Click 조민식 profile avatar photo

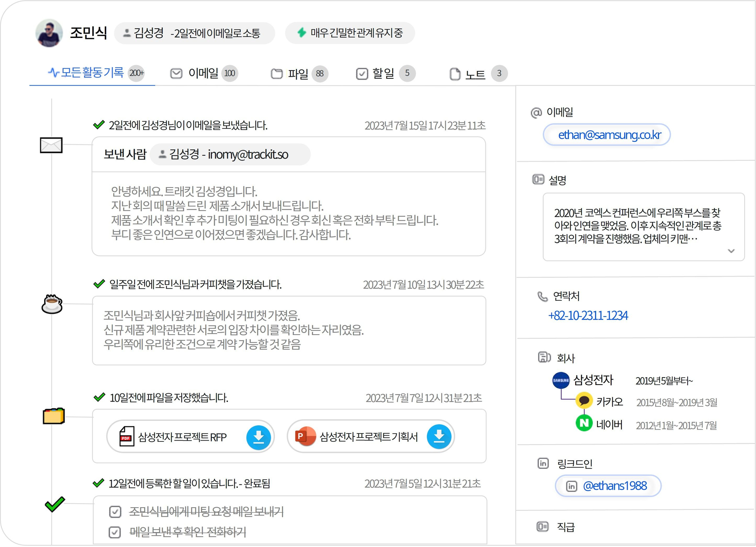coord(49,33)
